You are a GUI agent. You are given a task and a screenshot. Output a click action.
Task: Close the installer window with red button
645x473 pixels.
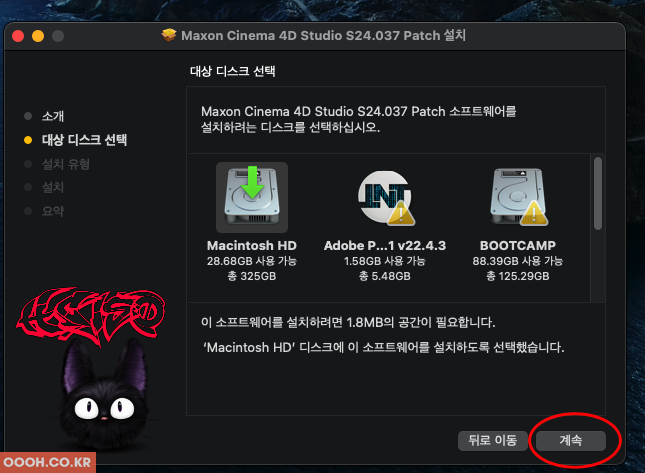(x=18, y=36)
